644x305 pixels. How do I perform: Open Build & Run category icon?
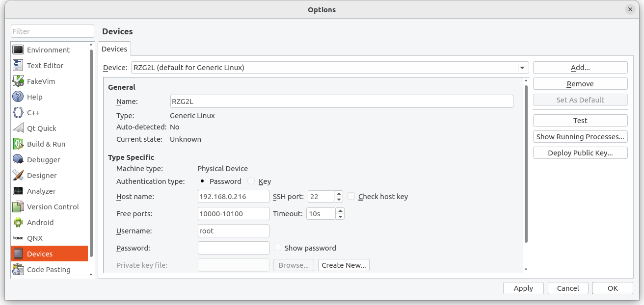click(18, 144)
